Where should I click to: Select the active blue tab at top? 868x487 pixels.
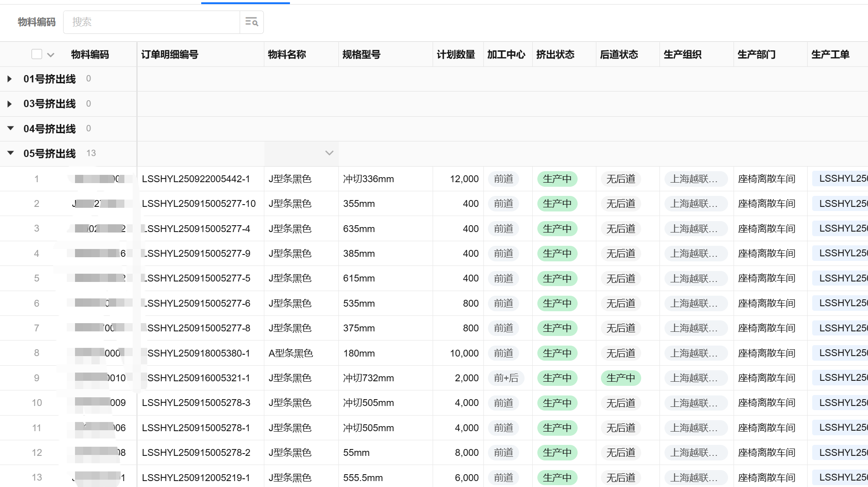pos(245,2)
